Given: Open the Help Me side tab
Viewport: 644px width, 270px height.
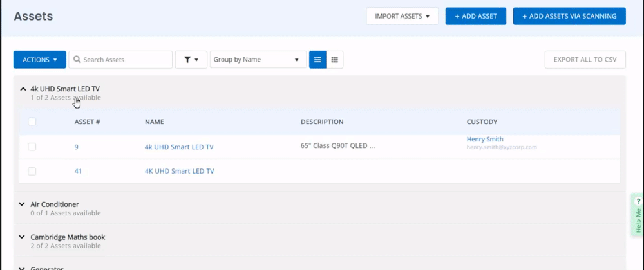Looking at the screenshot, I should point(638,215).
